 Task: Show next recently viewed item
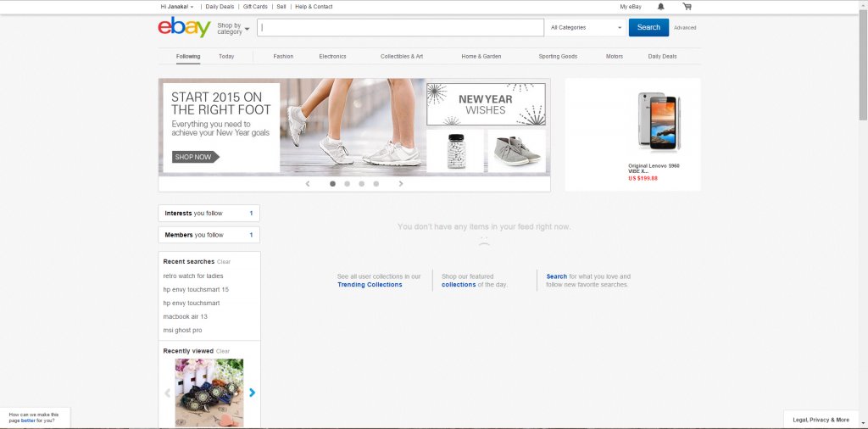pos(252,393)
